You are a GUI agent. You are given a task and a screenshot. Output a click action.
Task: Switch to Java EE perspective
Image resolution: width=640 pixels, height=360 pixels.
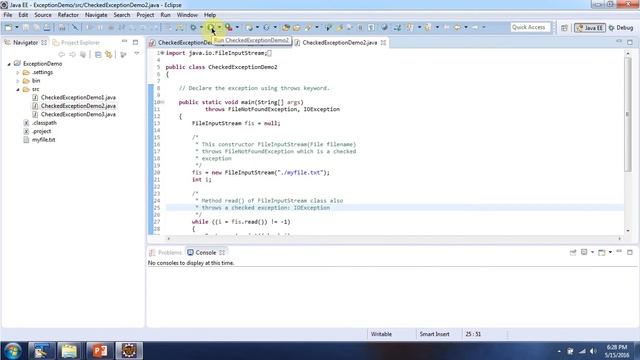(590, 28)
